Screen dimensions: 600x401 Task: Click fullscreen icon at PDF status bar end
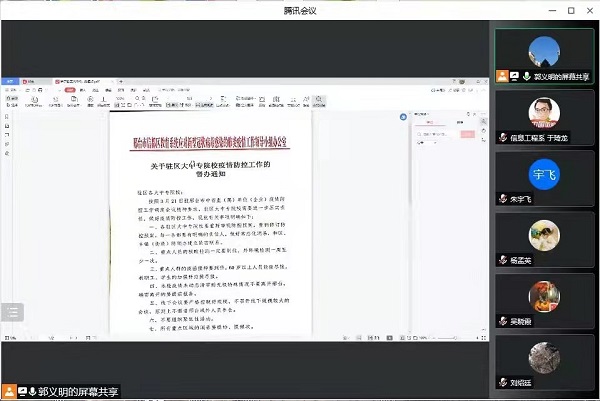click(484, 338)
